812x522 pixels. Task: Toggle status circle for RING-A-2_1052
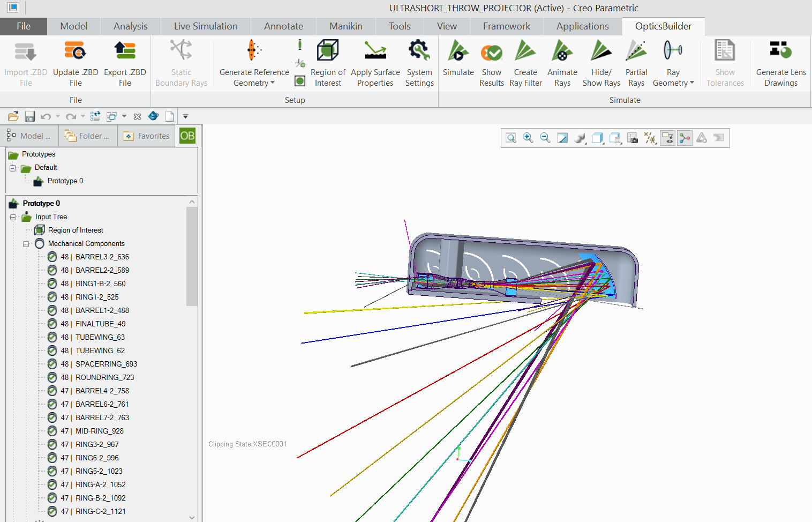(x=52, y=484)
